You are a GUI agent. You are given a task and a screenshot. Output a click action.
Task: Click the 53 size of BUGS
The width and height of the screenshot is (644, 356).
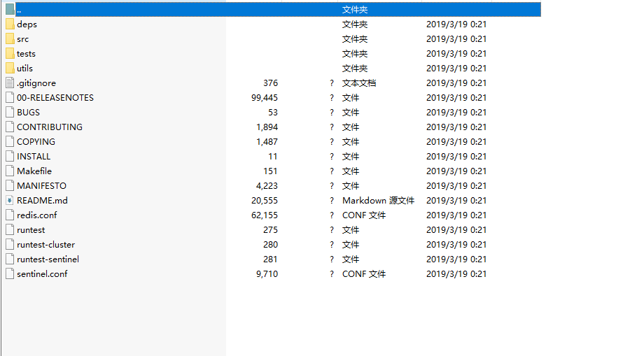point(273,113)
